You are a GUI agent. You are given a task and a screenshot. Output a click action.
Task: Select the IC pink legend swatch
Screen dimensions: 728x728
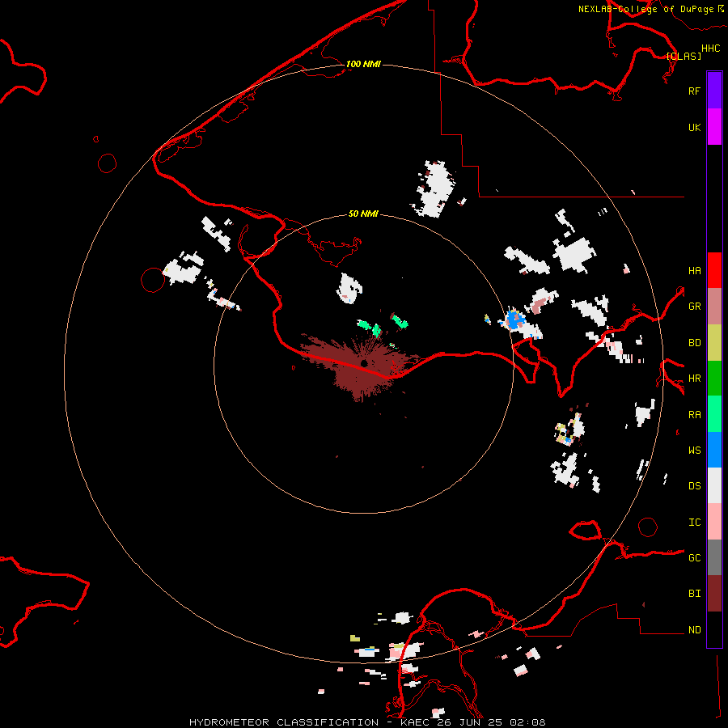point(714,522)
